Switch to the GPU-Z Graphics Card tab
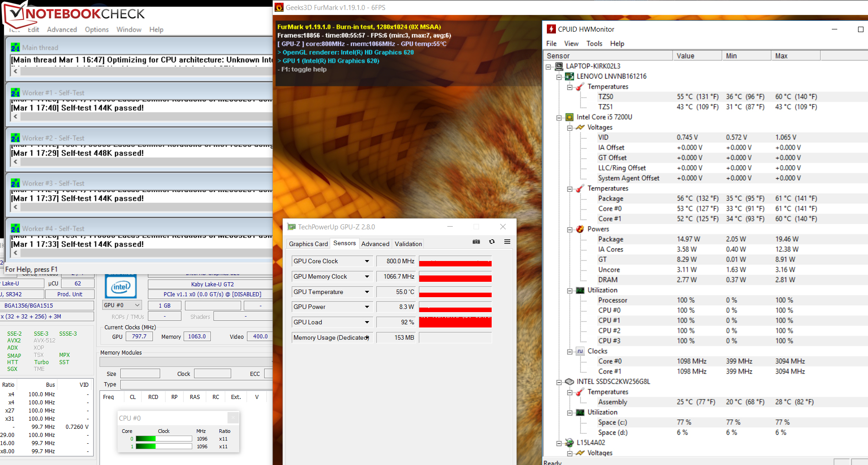This screenshot has width=868, height=465. pos(308,244)
